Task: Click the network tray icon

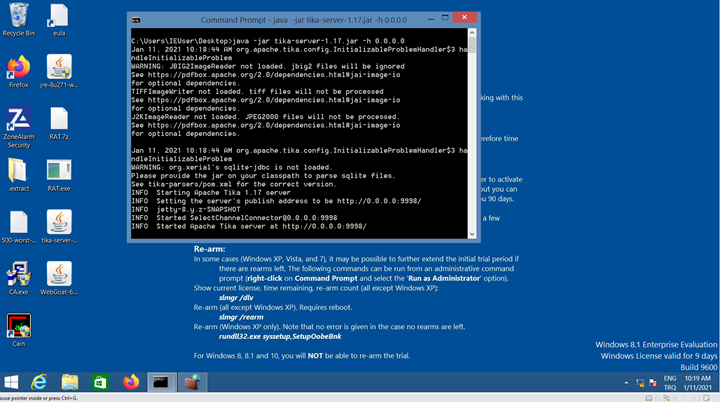Action: pyautogui.click(x=640, y=383)
